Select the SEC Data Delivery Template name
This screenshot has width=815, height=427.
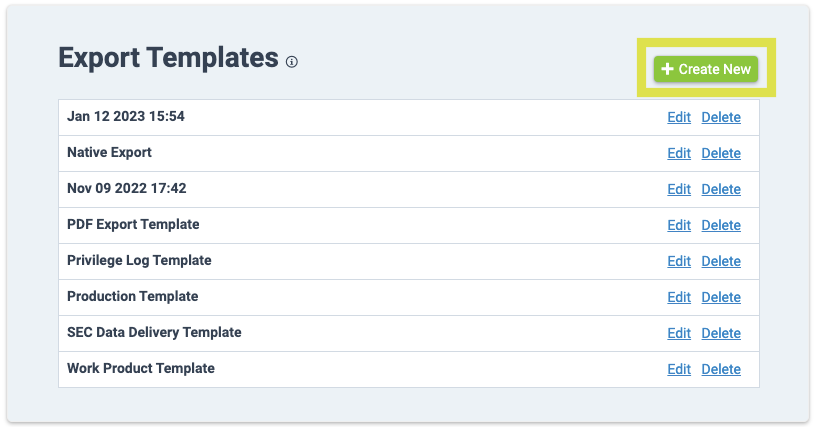pyautogui.click(x=154, y=332)
